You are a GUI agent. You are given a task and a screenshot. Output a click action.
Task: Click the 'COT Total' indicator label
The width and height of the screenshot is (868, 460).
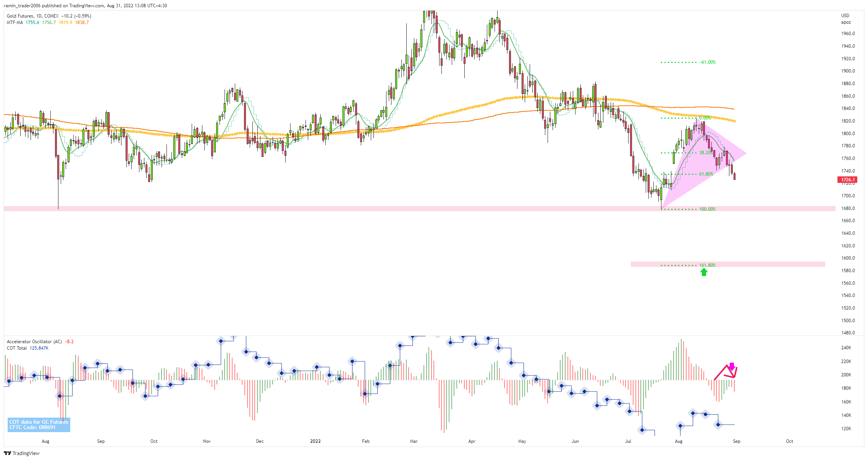(17, 348)
